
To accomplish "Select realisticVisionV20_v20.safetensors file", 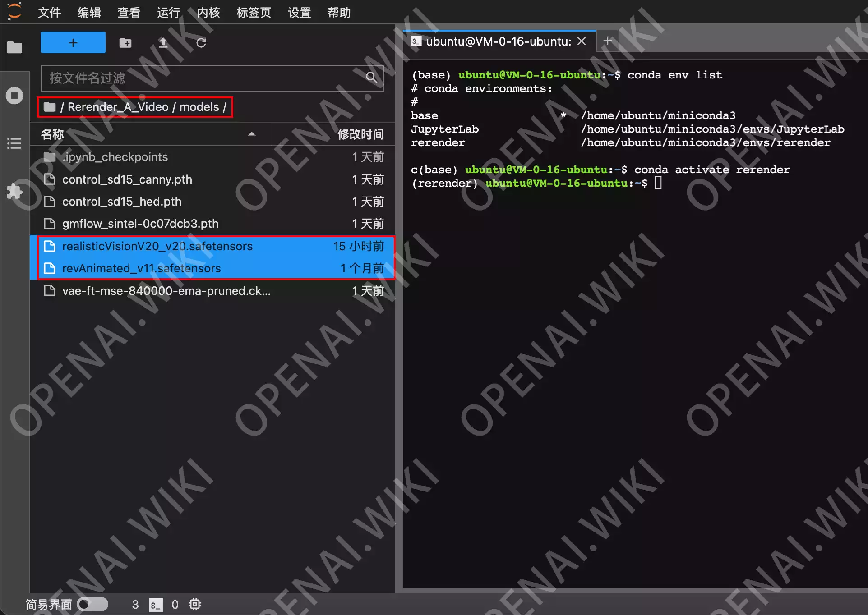I will tap(212, 246).
